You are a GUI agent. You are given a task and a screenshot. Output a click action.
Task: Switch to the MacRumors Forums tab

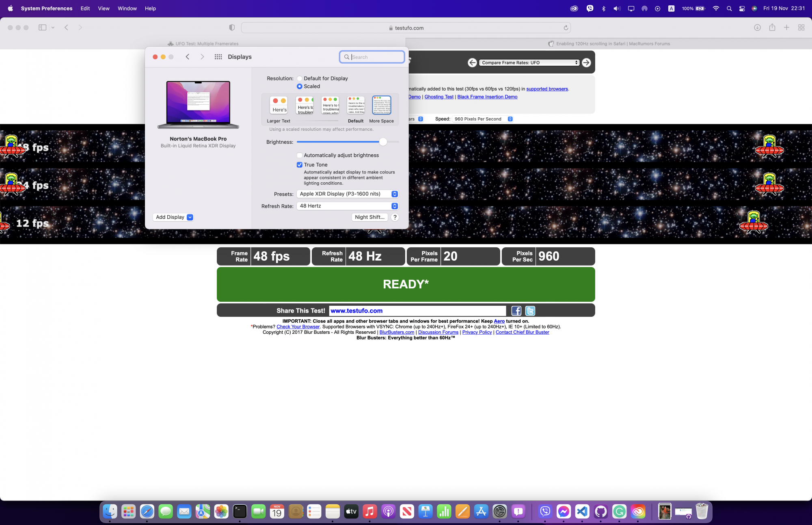(x=609, y=44)
